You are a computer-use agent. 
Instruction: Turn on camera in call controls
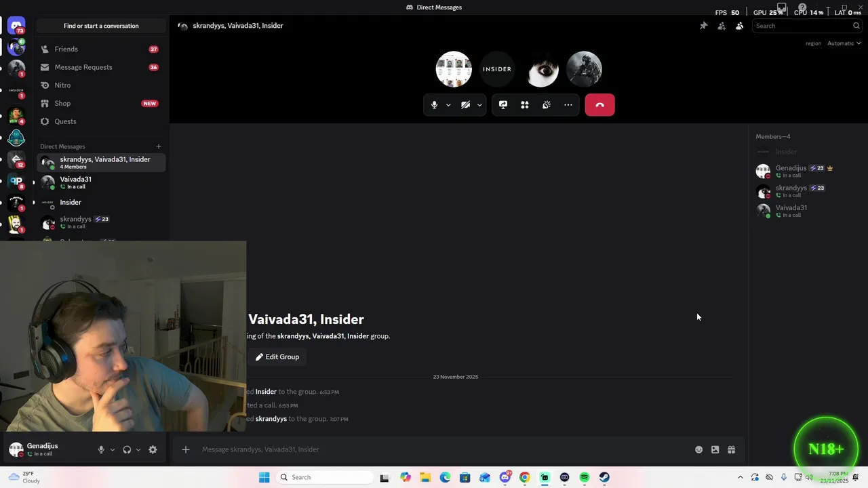click(466, 105)
